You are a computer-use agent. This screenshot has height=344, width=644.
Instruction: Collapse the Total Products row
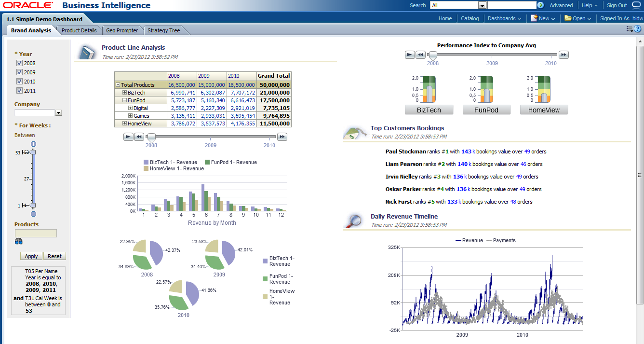tap(118, 85)
